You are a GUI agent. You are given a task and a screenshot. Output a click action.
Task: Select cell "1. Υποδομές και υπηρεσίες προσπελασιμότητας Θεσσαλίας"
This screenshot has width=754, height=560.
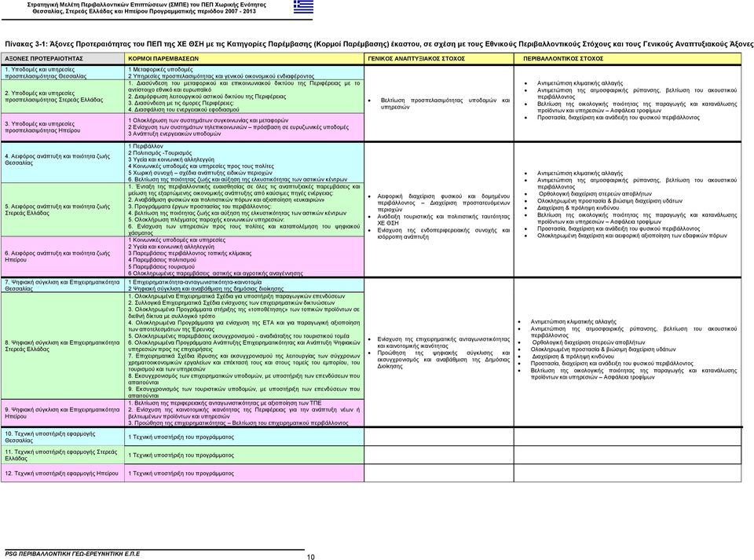pos(63,72)
